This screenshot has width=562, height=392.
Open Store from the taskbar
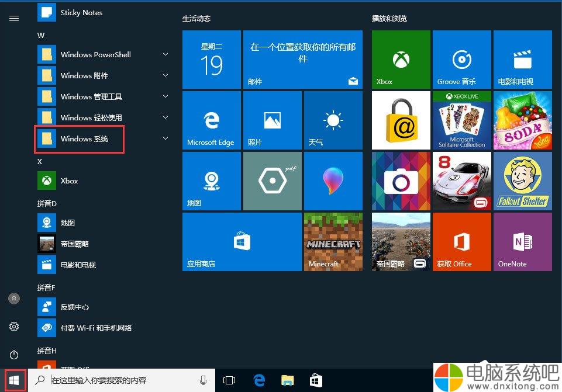pos(316,380)
